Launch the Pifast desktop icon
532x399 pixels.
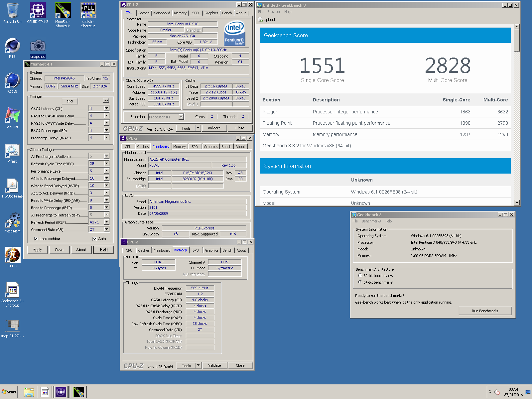click(x=12, y=153)
